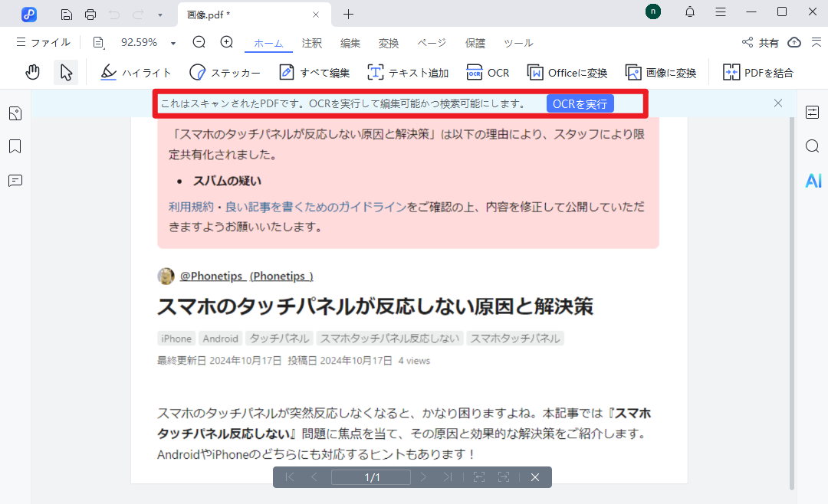Click the cloud upload icon
Image resolution: width=828 pixels, height=504 pixels.
pos(794,42)
